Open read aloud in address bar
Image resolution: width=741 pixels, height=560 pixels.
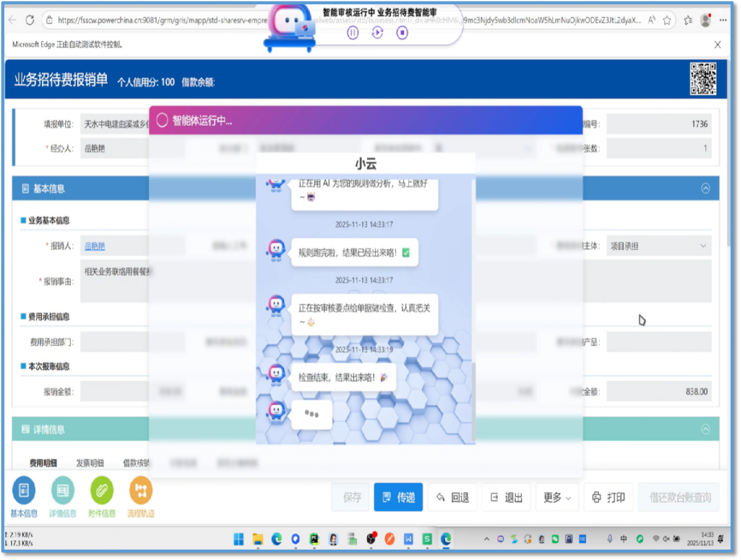point(652,20)
